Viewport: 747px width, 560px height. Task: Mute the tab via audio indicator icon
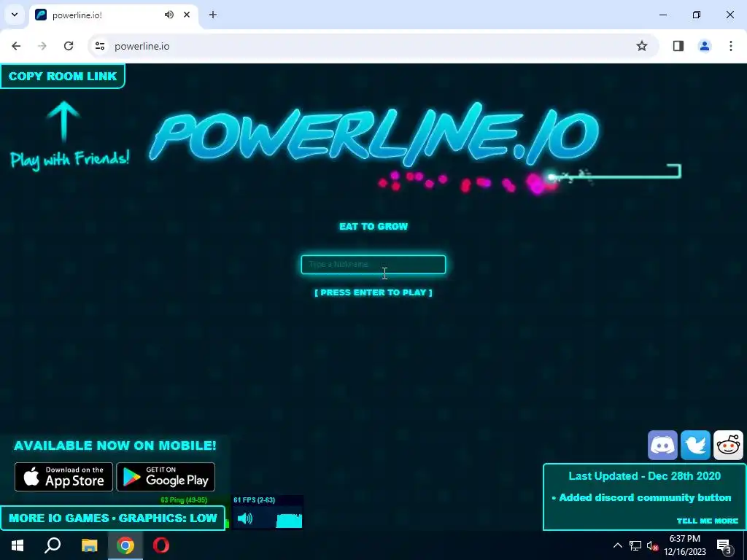(169, 15)
